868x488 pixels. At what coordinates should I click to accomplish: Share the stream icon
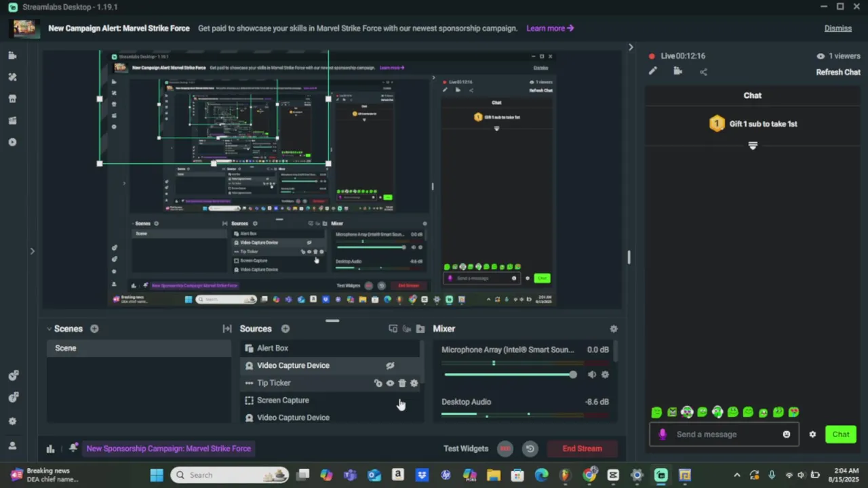703,72
